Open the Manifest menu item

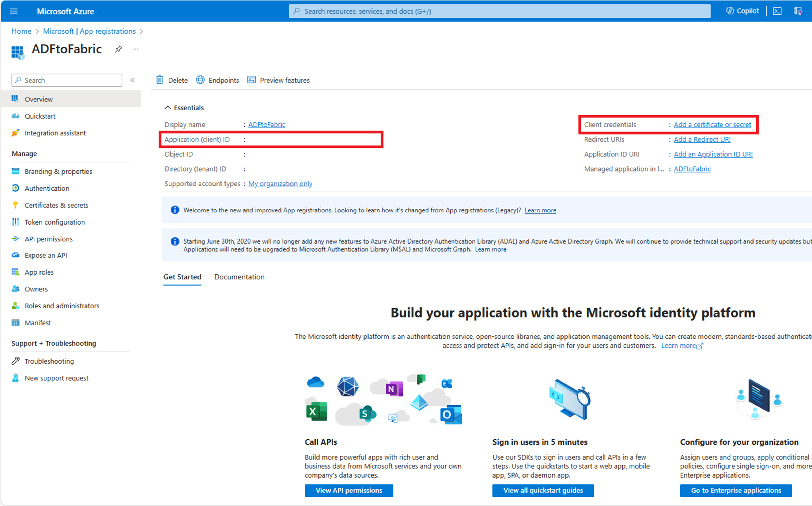click(38, 323)
